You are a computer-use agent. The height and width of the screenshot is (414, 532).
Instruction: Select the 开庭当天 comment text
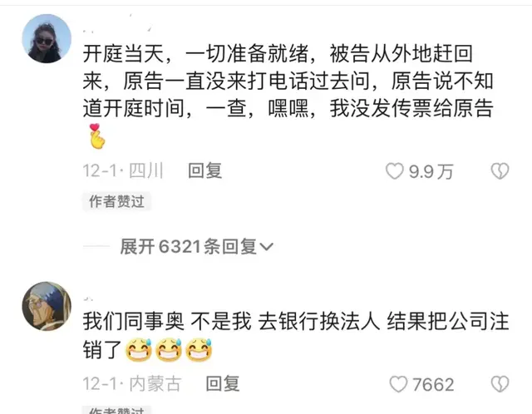(288, 96)
